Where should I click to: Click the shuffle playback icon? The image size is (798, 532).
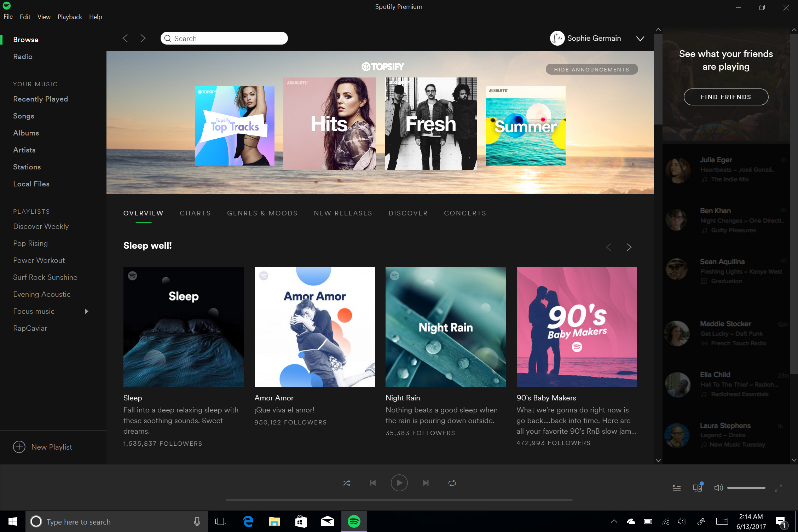(x=347, y=483)
